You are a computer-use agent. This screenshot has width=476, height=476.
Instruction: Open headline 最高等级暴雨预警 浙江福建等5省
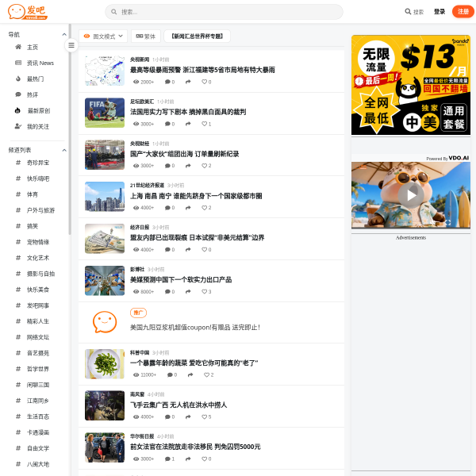pos(202,70)
